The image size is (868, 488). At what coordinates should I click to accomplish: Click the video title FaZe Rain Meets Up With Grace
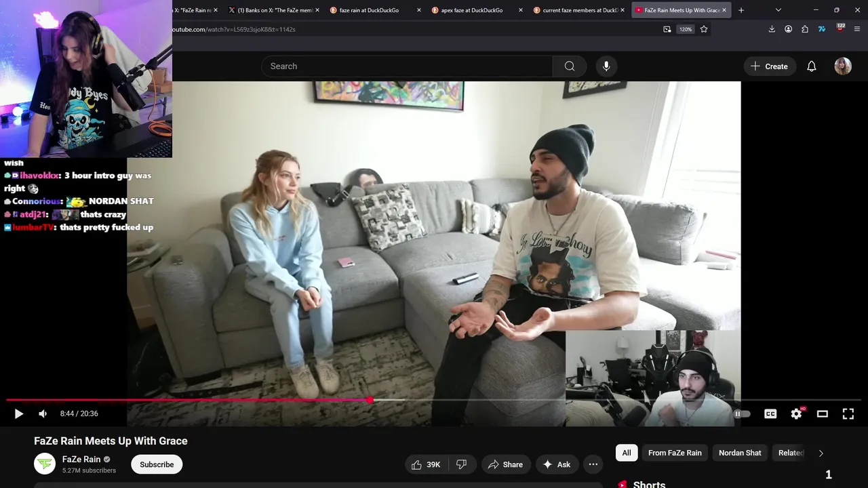coord(111,441)
